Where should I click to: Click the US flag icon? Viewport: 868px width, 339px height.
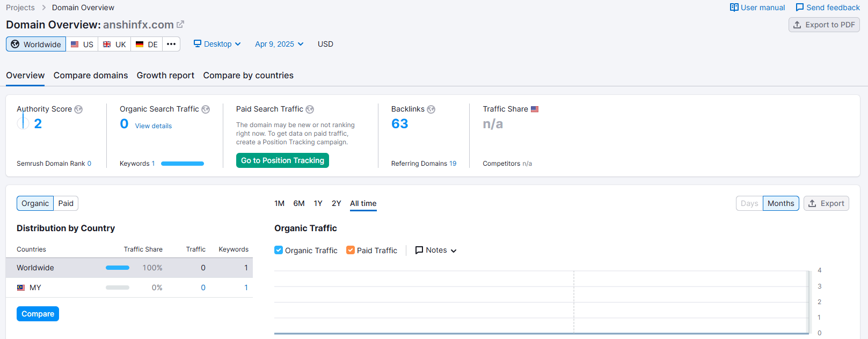point(75,44)
